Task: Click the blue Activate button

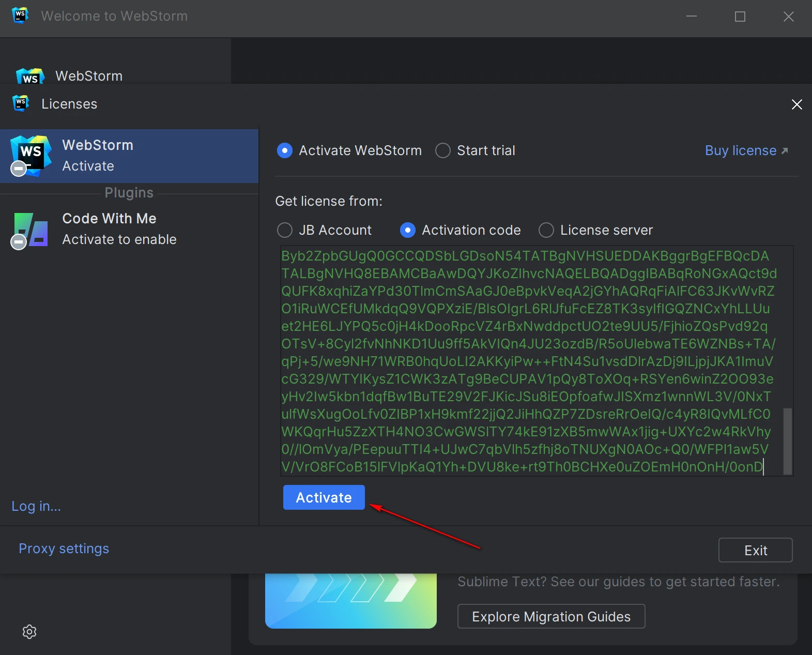Action: click(x=324, y=497)
